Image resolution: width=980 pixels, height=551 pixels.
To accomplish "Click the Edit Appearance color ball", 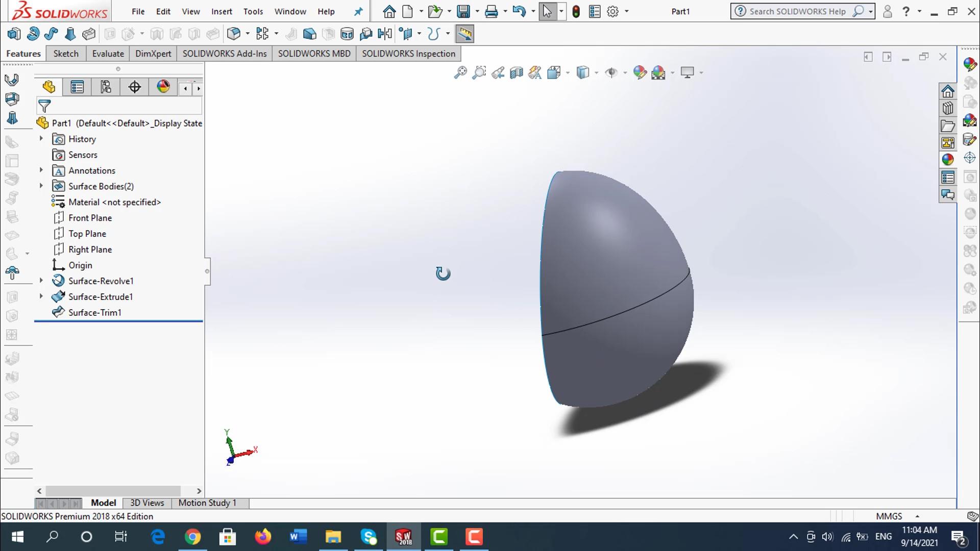I will coord(640,72).
